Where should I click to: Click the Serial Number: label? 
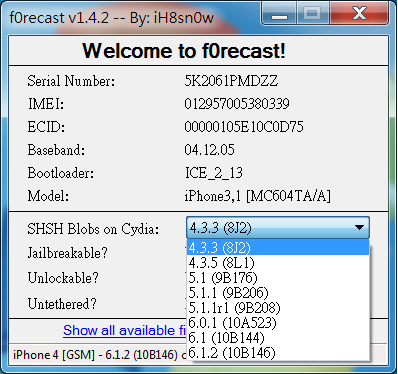[71, 81]
